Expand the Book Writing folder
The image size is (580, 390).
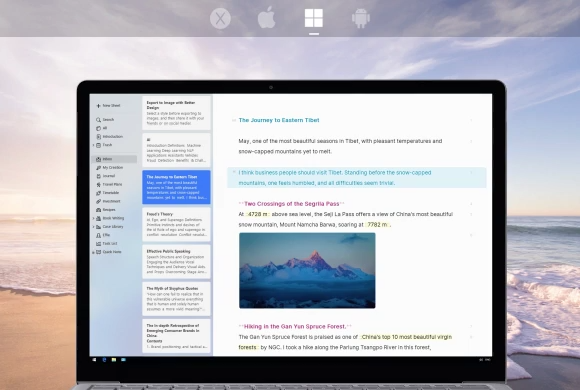click(x=93, y=218)
